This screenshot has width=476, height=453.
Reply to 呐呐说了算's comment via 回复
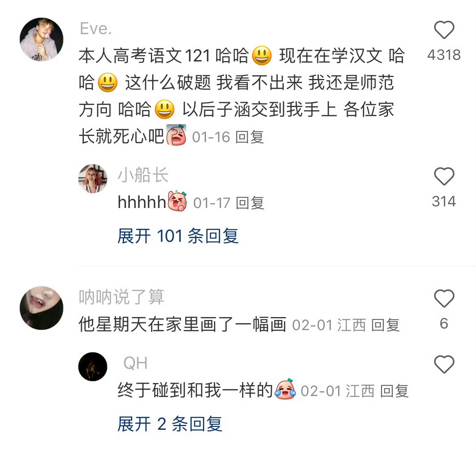[386, 325]
